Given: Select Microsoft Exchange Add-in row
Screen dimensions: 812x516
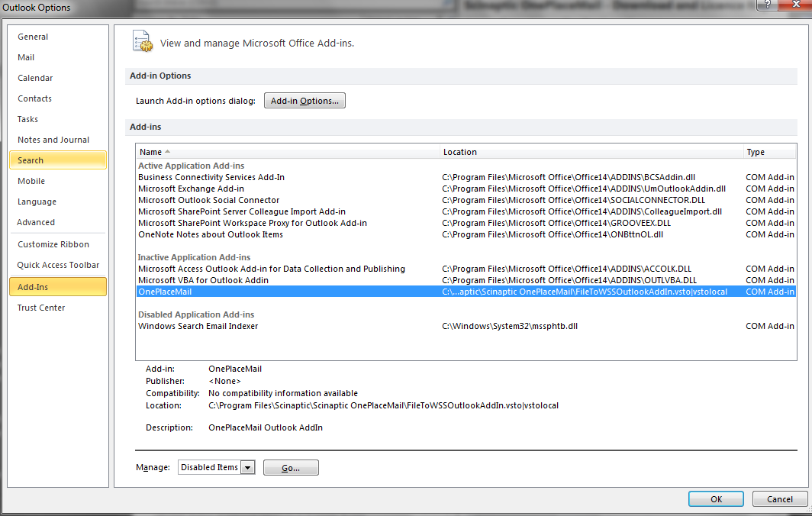Looking at the screenshot, I should (466, 189).
